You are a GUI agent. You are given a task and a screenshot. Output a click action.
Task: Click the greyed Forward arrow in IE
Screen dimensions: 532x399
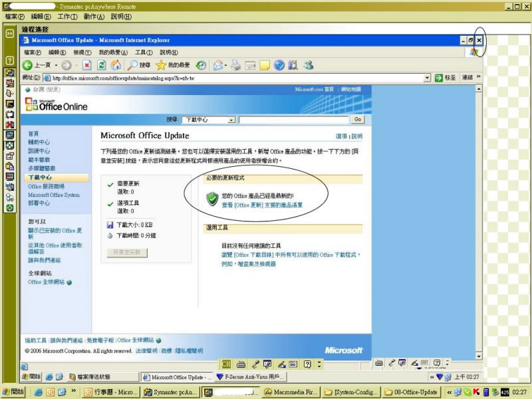pyautogui.click(x=66, y=65)
